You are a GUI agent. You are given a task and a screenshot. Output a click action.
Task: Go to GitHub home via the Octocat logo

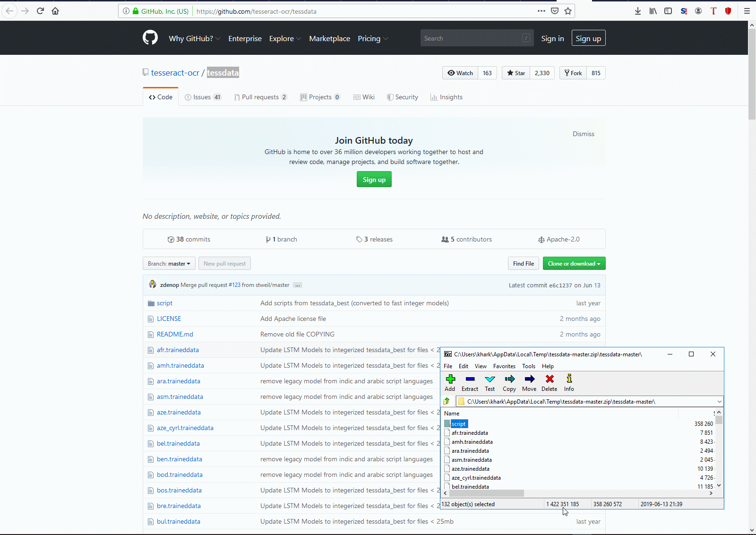click(x=150, y=37)
